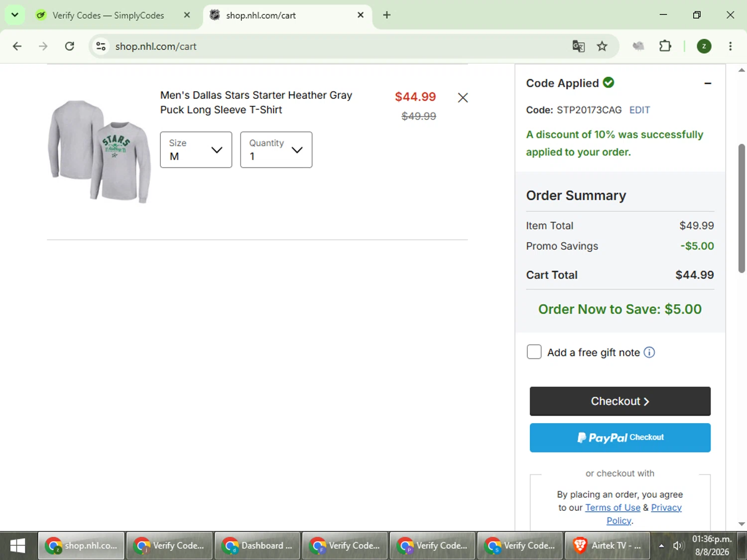Image resolution: width=747 pixels, height=560 pixels.
Task: Close the Verify Codes — SimplyCodes tab
Action: (x=187, y=15)
